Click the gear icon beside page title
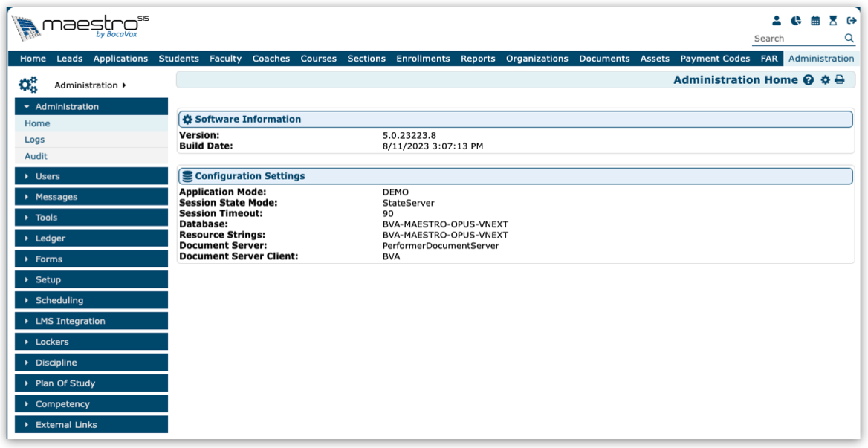The image size is (868, 448). 825,80
